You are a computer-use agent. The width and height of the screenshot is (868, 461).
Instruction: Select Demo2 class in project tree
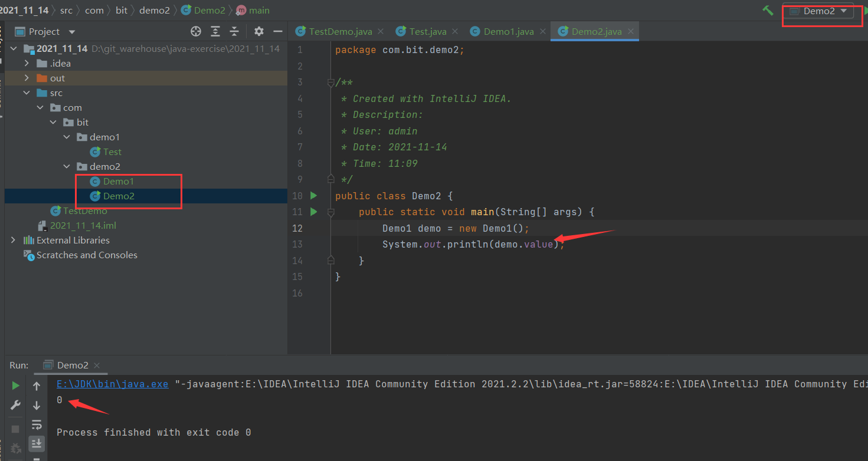tap(119, 196)
